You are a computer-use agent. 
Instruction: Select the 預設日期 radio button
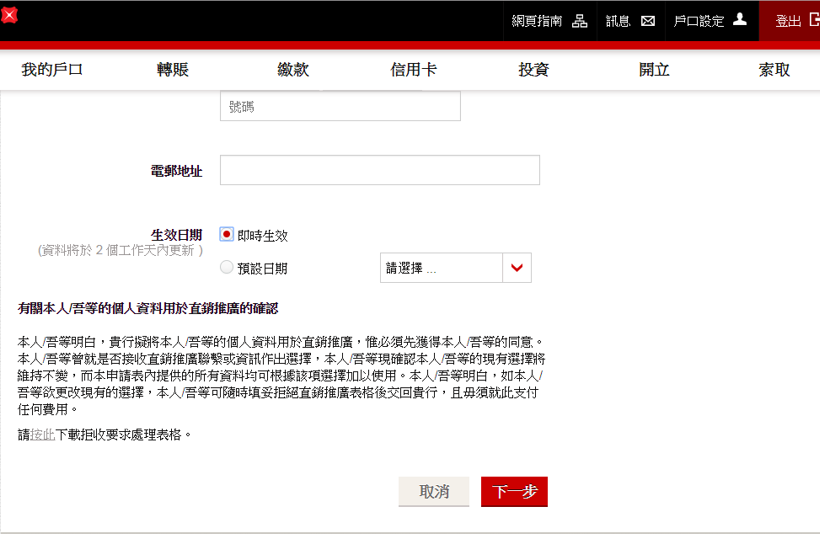227,268
